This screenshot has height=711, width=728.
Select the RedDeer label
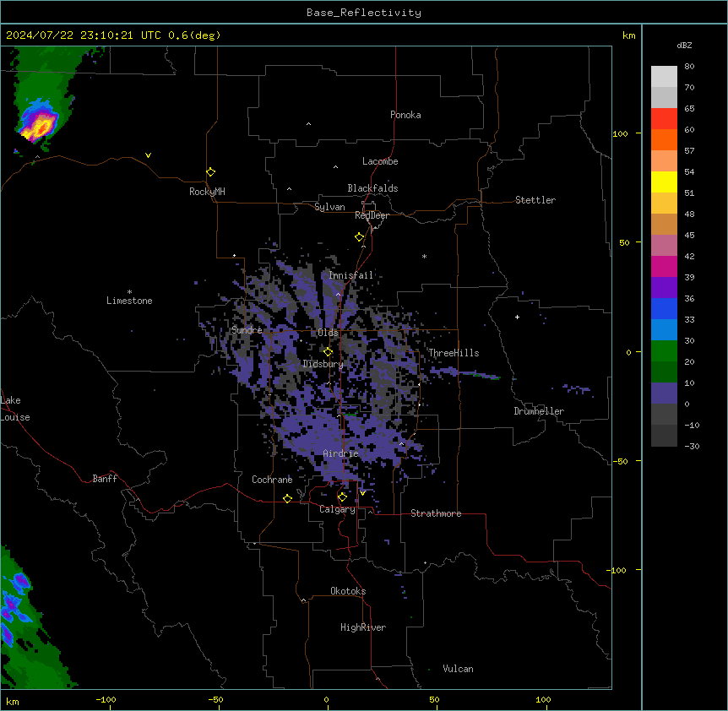372,215
